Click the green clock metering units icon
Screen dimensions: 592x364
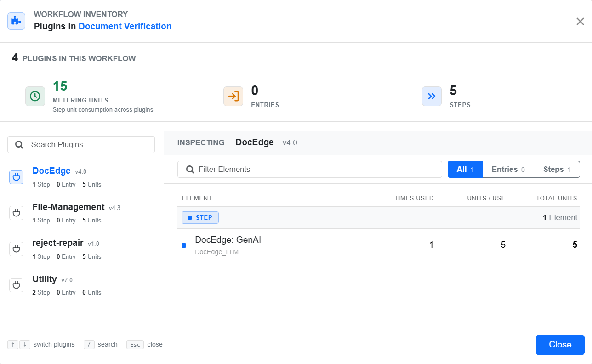pyautogui.click(x=35, y=96)
